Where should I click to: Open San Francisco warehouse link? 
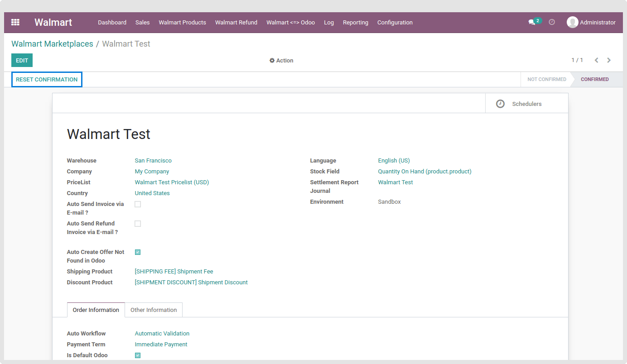coord(153,161)
